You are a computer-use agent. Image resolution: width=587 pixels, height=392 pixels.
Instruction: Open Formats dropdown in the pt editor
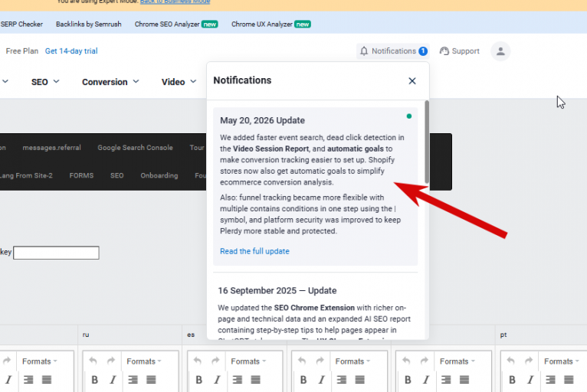562,361
